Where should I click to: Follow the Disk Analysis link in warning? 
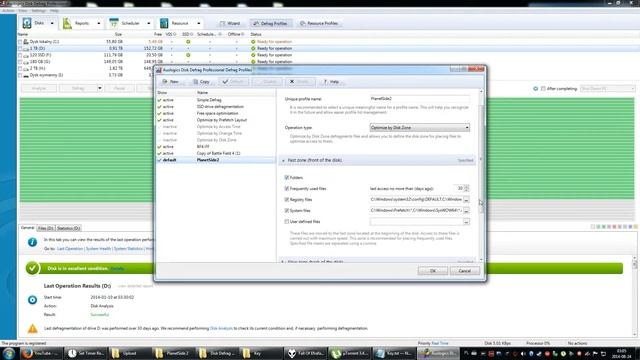click(221, 328)
